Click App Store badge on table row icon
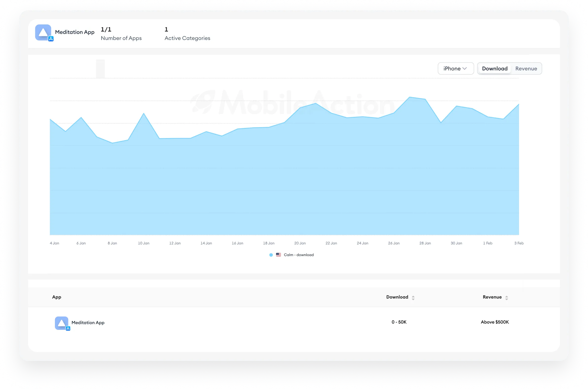 [x=68, y=328]
